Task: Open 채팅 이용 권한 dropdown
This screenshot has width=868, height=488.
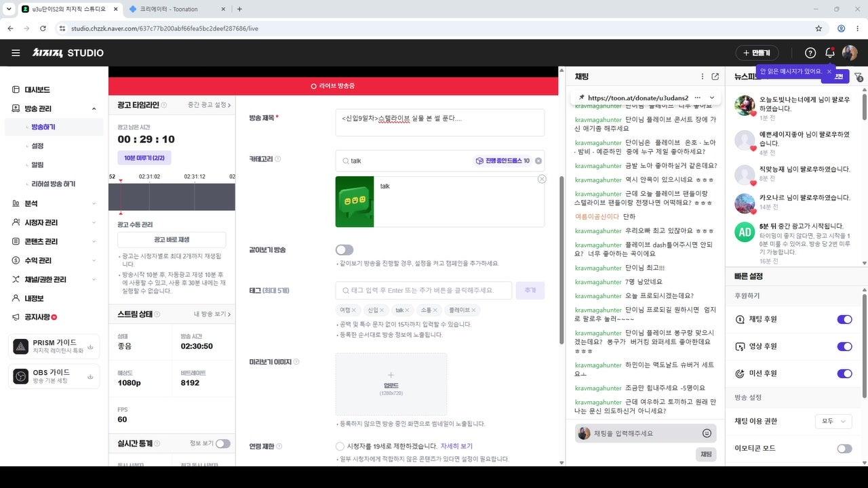Action: 833,421
